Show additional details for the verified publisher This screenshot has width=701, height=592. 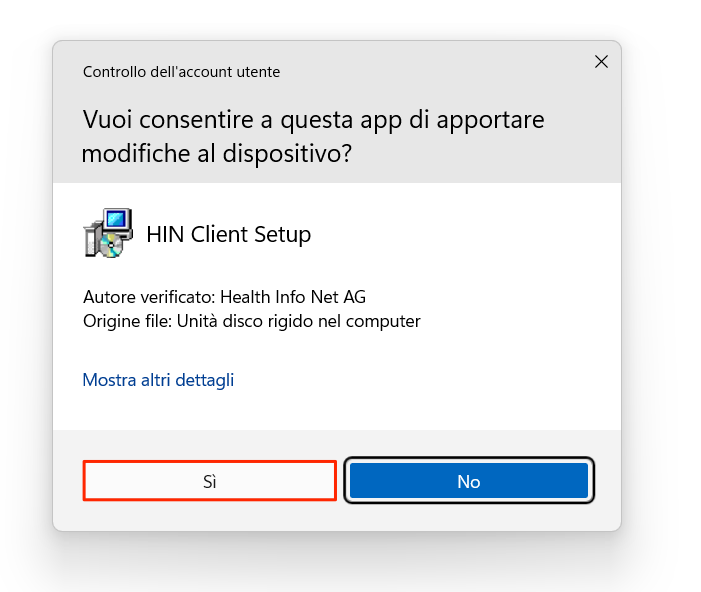tap(158, 380)
